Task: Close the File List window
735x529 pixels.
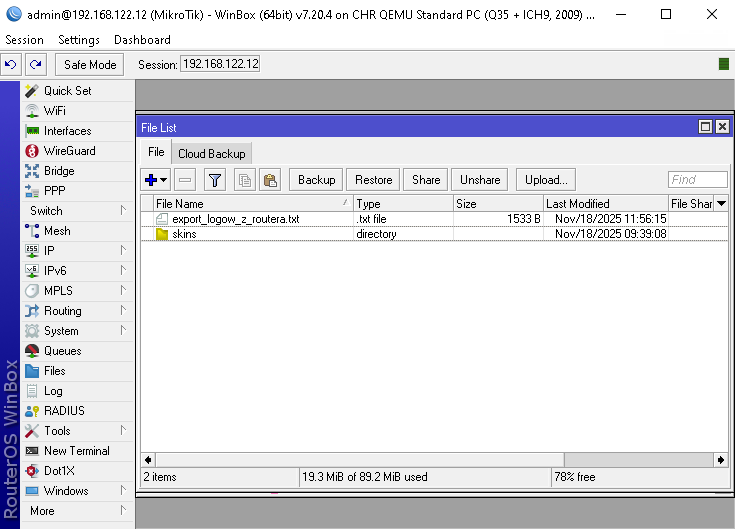Action: pos(722,127)
